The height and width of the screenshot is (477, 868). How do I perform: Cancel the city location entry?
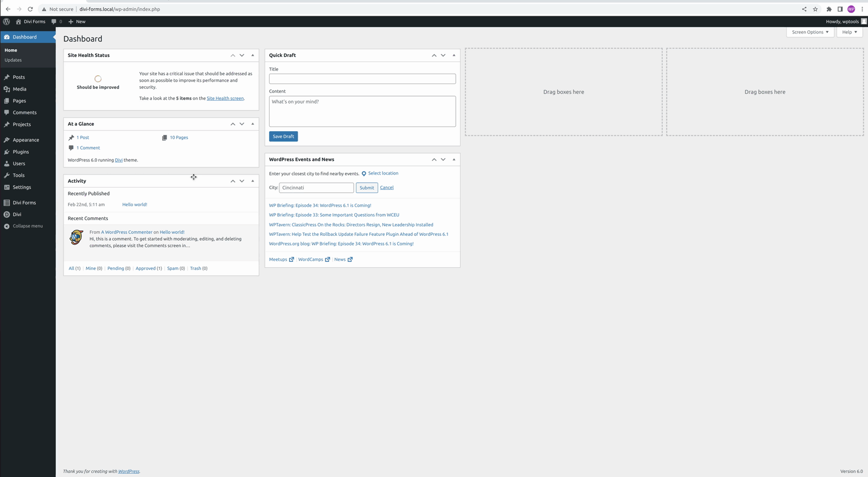(387, 188)
